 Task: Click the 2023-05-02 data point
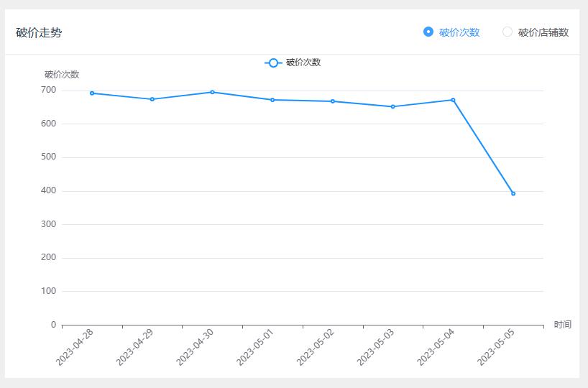coord(333,101)
